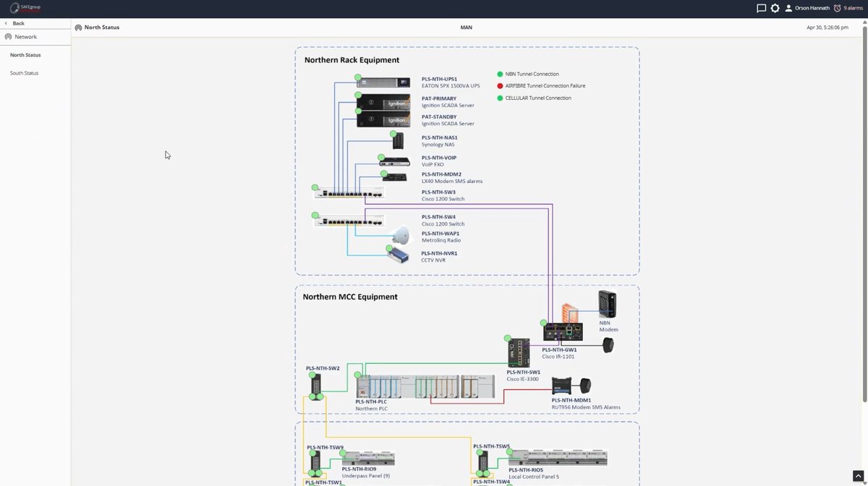Viewport: 868px width, 486px height.
Task: Select the Cisco IR-1101 gateway icon
Action: pyautogui.click(x=563, y=332)
